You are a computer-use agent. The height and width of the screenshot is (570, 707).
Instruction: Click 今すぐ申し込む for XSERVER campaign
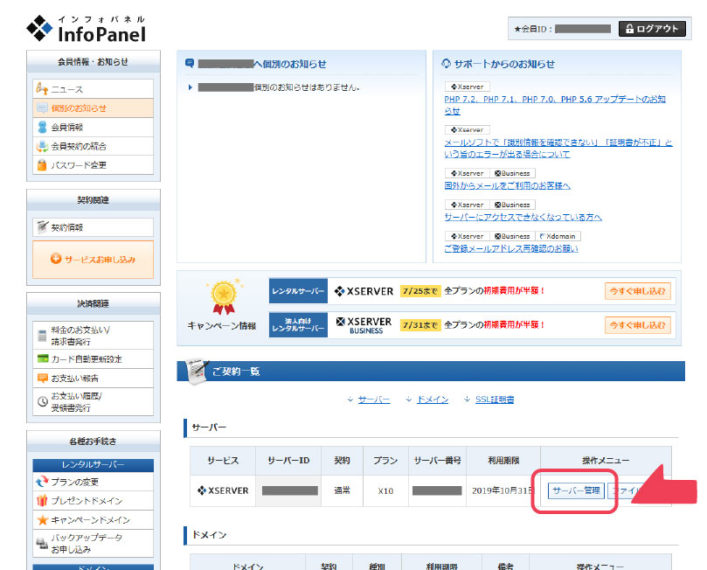pos(638,291)
